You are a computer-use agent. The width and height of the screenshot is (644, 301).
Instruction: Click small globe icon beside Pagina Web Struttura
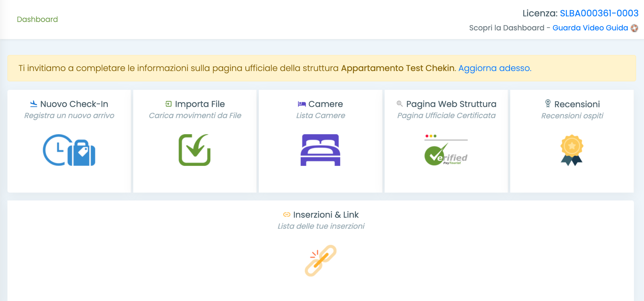400,104
